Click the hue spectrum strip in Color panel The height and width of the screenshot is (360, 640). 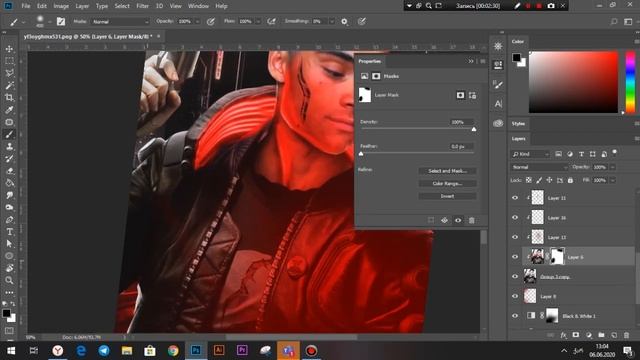[x=630, y=82]
